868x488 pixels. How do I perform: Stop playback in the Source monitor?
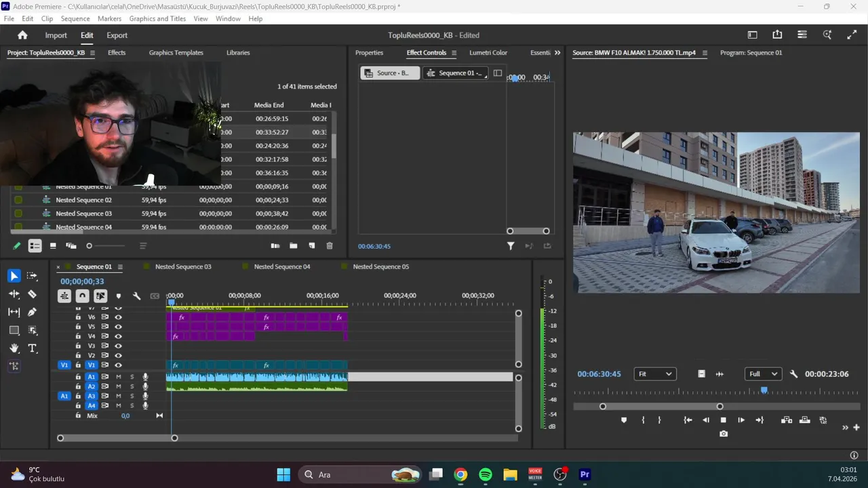click(724, 420)
